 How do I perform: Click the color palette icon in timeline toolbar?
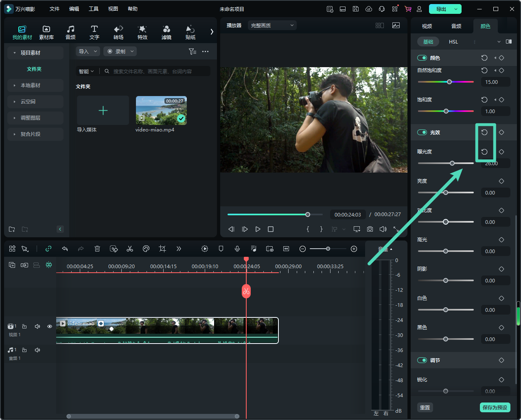[x=146, y=249]
